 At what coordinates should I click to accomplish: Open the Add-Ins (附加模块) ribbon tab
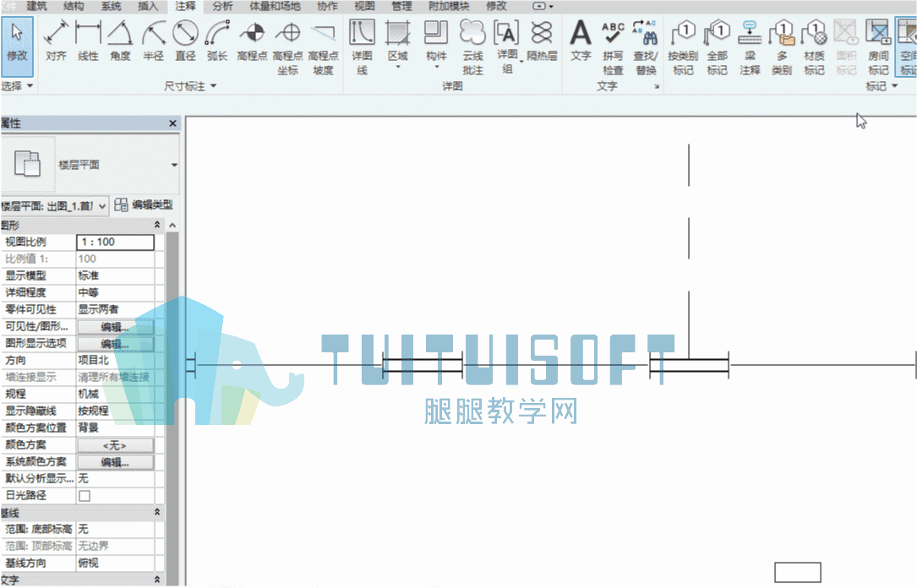(449, 7)
